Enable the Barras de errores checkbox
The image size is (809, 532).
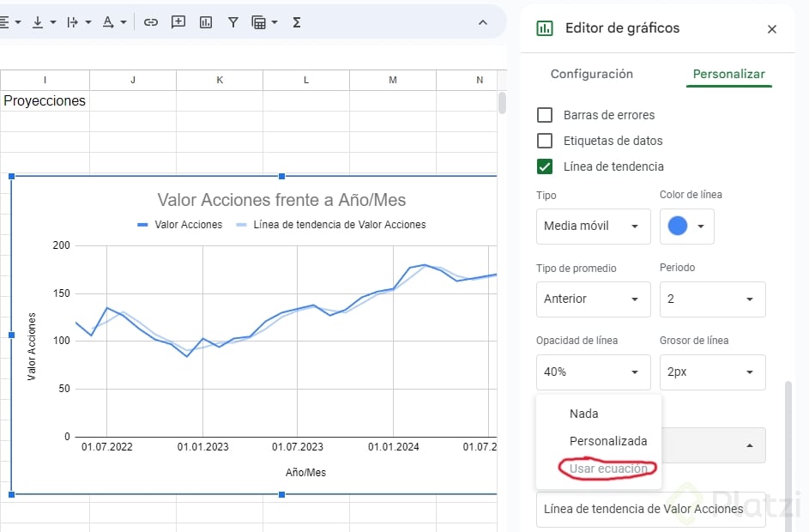pyautogui.click(x=544, y=115)
